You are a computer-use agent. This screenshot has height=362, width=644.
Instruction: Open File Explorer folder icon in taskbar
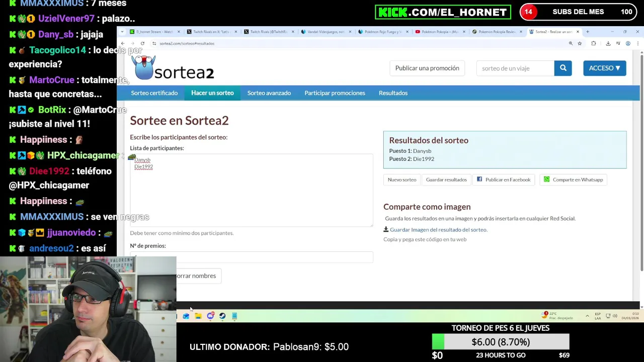198,316
